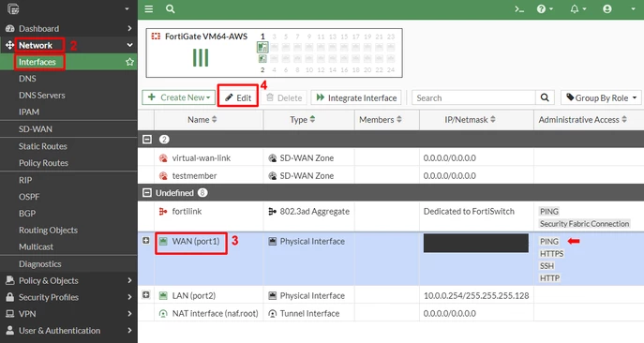Click the WAN (port1) interface icon
Viewport: 644px width, 343px height.
163,241
